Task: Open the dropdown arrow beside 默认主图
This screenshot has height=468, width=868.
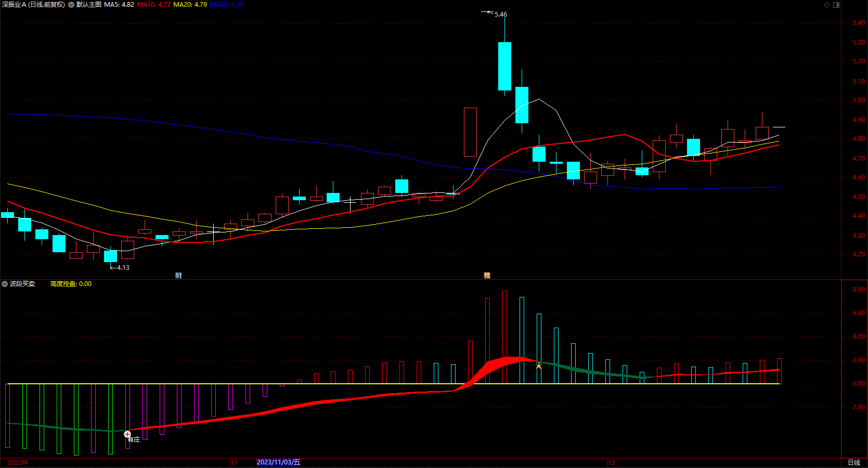Action: tap(71, 5)
